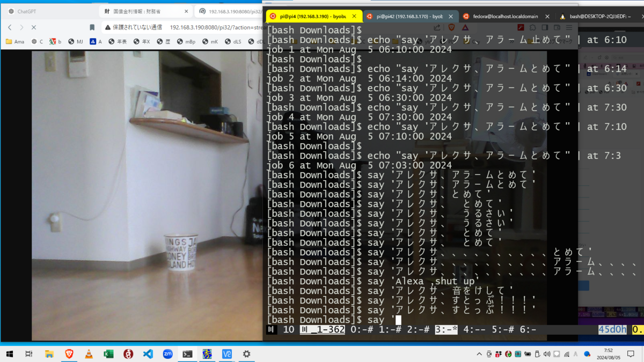Open Windows Terminal from the taskbar
The height and width of the screenshot is (362, 644).
187,354
